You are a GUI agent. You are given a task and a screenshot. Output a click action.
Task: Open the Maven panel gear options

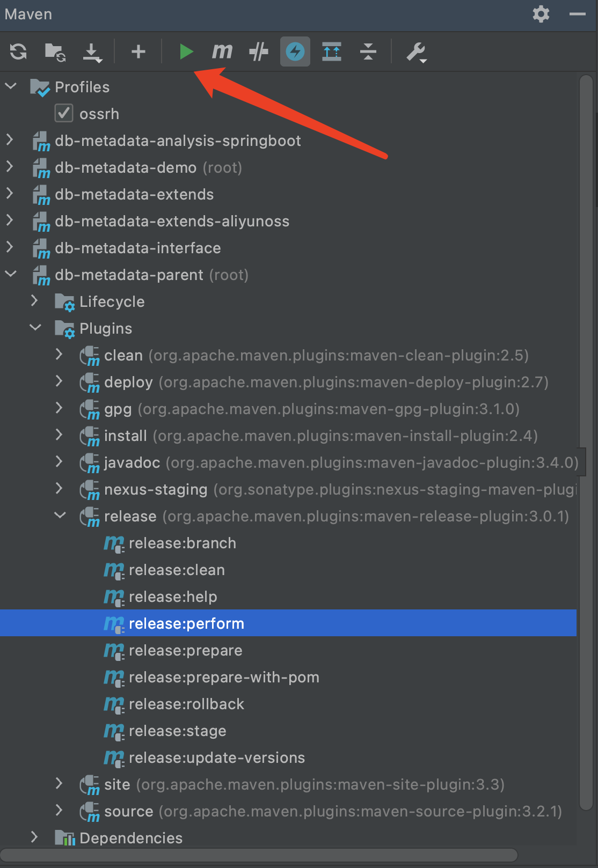[x=541, y=14]
